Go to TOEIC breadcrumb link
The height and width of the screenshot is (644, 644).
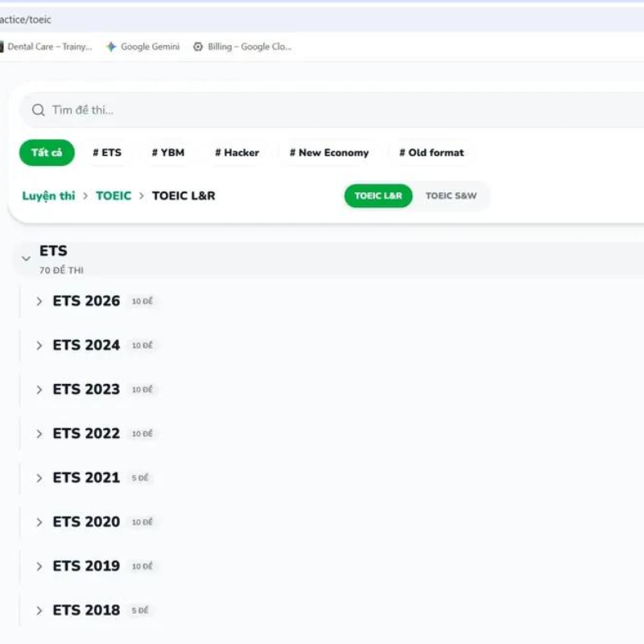114,196
